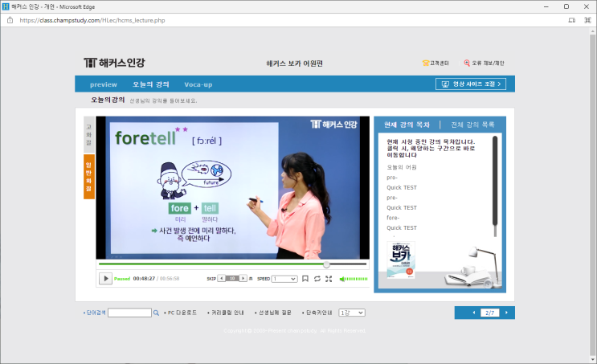Viewport: 597px width, 364px height.
Task: Mute audio via the green speaker icon
Action: 342,279
